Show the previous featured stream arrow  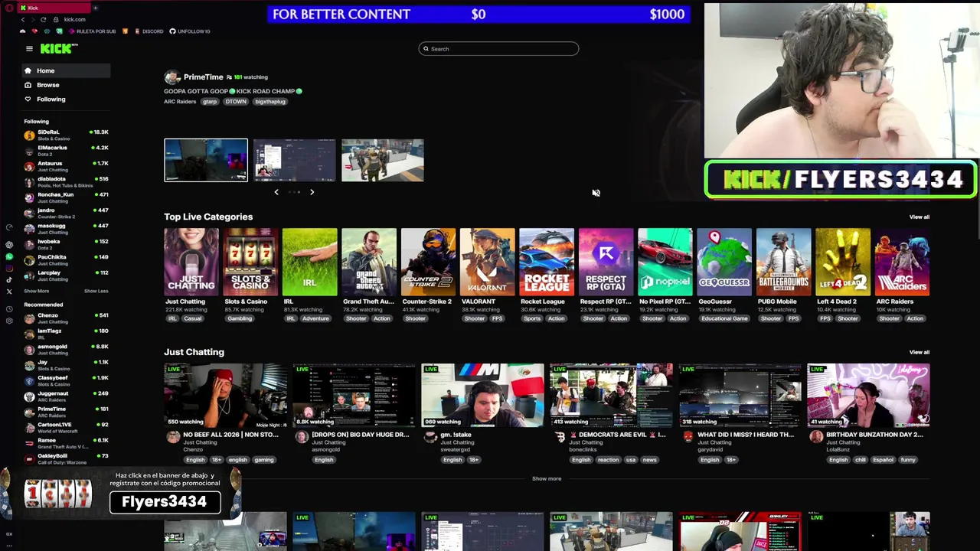pos(276,192)
